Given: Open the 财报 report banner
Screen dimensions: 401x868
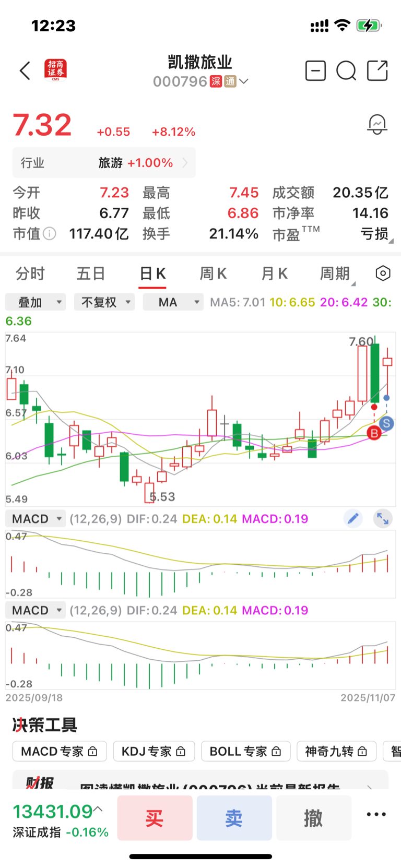Looking at the screenshot, I should pos(200,780).
